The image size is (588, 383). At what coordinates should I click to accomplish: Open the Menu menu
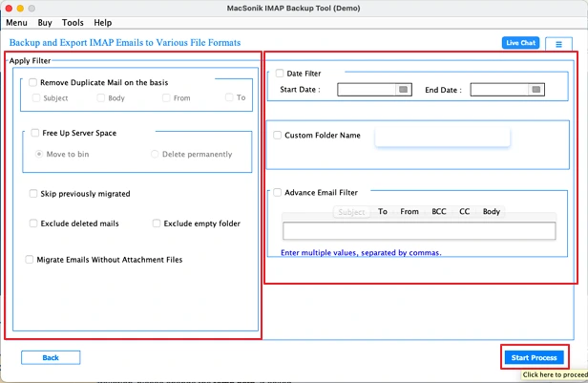click(x=16, y=23)
